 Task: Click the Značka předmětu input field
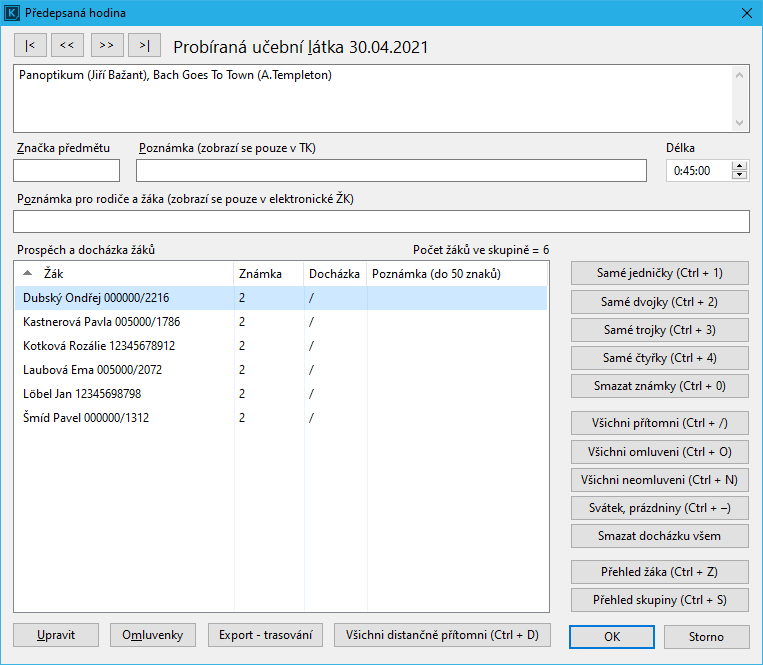click(66, 171)
